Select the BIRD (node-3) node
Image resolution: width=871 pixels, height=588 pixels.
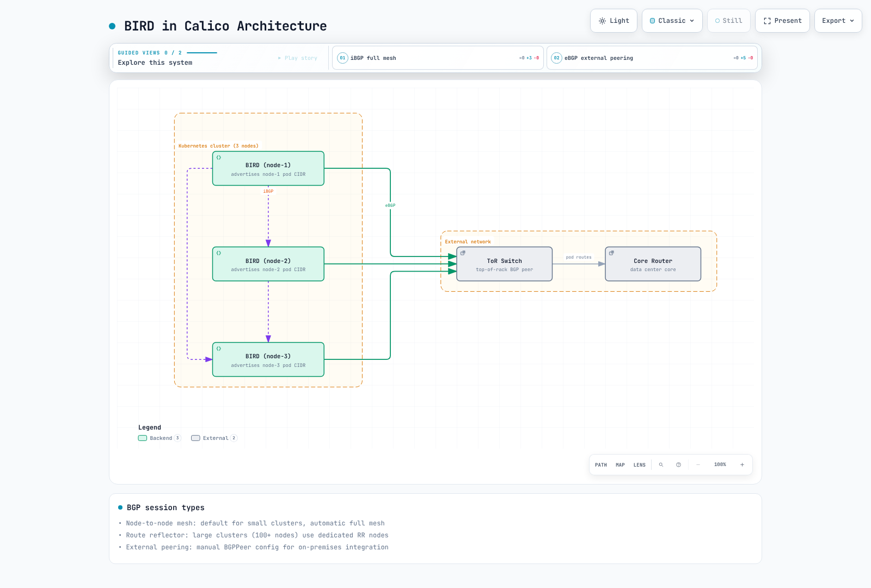click(268, 359)
